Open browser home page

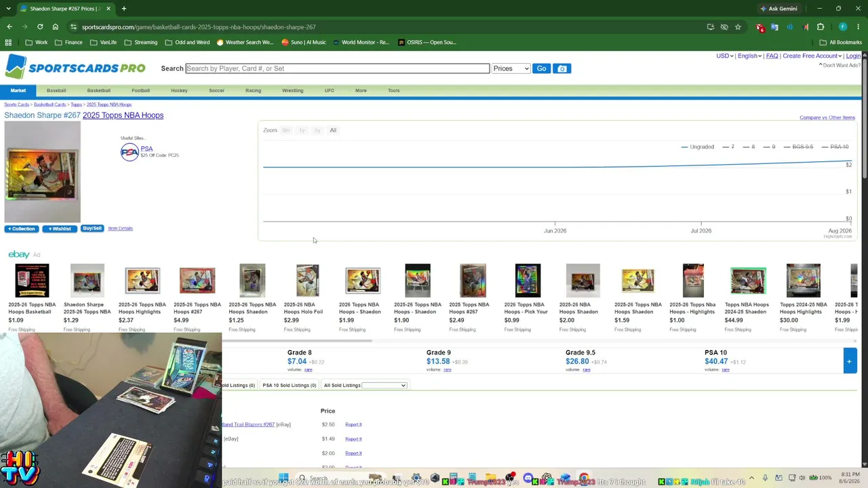56,27
